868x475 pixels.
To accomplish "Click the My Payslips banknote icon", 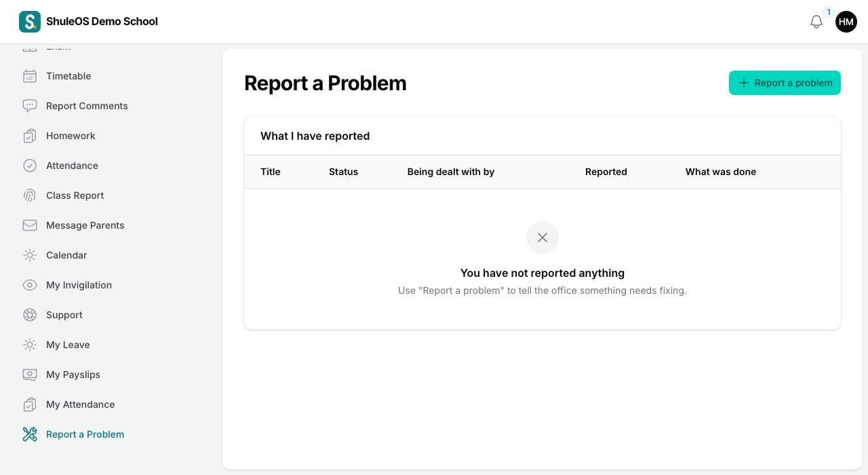I will coord(30,375).
